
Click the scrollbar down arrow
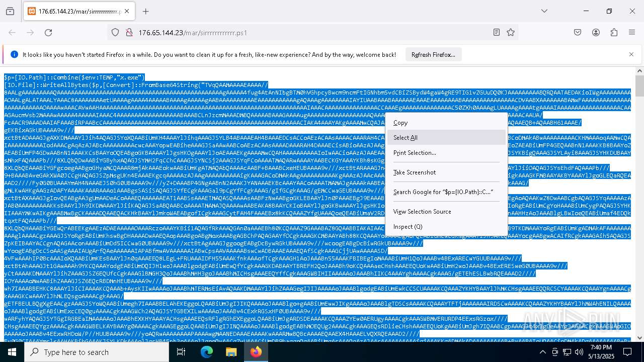pos(639,338)
